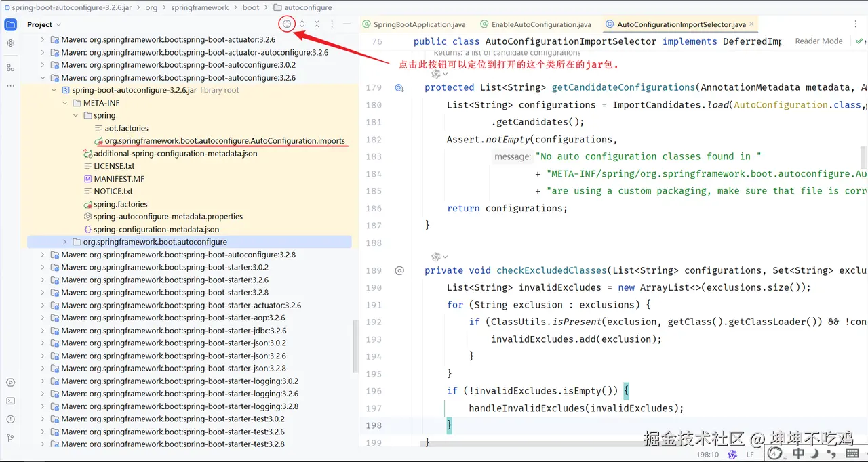868x462 pixels.
Task: Click Project panel vertical scrollbar
Action: click(x=356, y=345)
